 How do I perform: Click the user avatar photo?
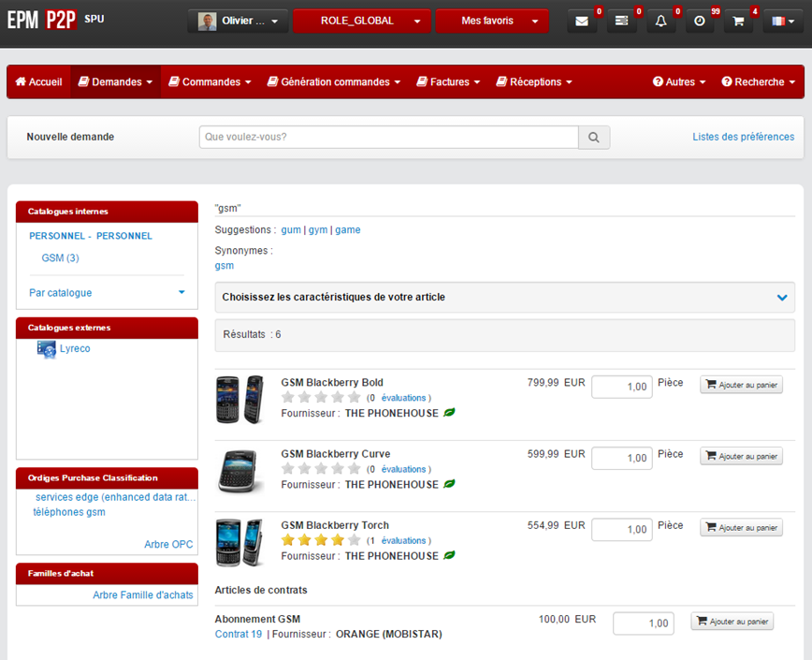207,22
